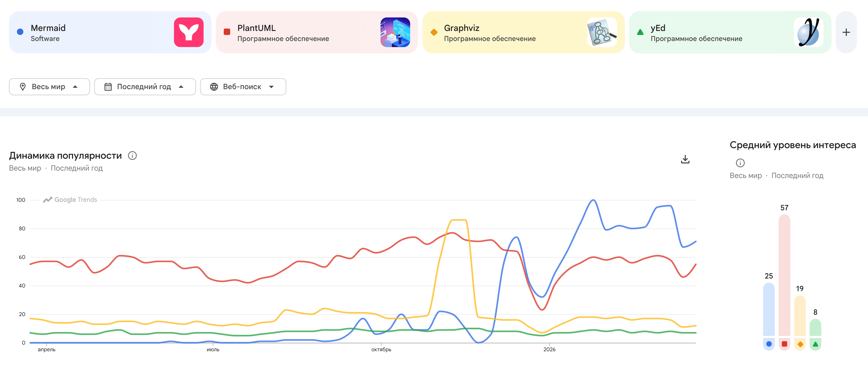Viewport: 868px width, 365px height.
Task: Click the yEd search term text
Action: click(x=657, y=28)
